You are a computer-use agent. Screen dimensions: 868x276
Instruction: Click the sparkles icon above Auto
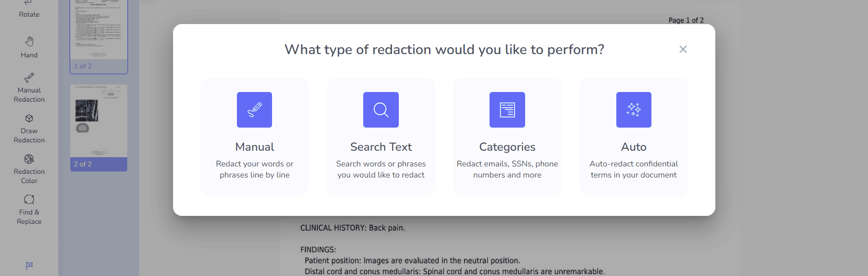click(x=633, y=110)
